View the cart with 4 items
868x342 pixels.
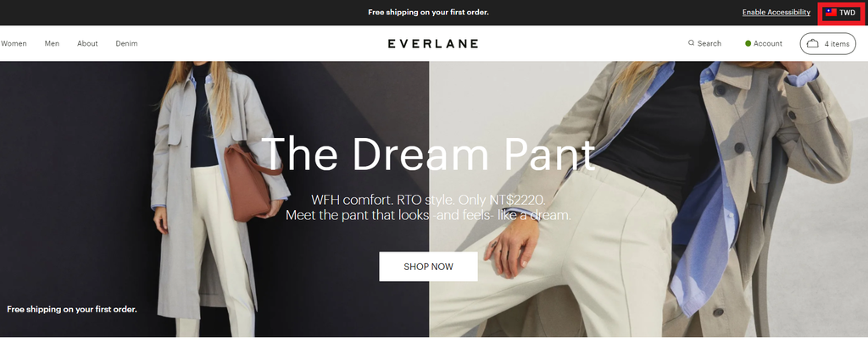[827, 44]
